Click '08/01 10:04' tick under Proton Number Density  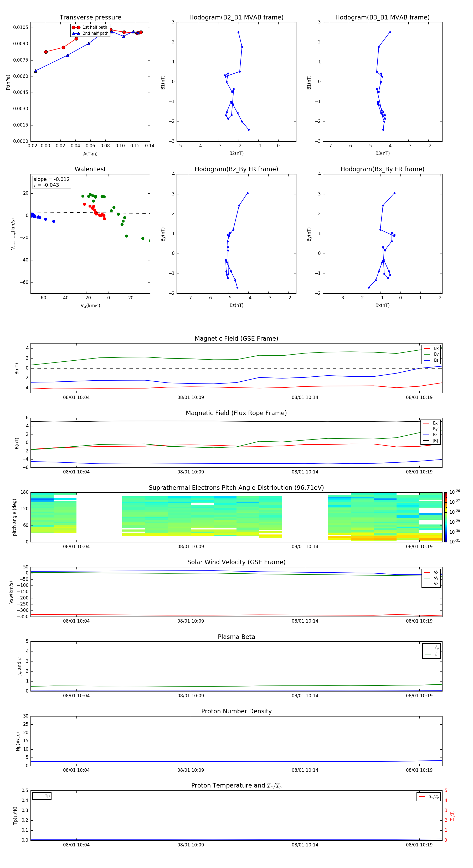[76, 770]
